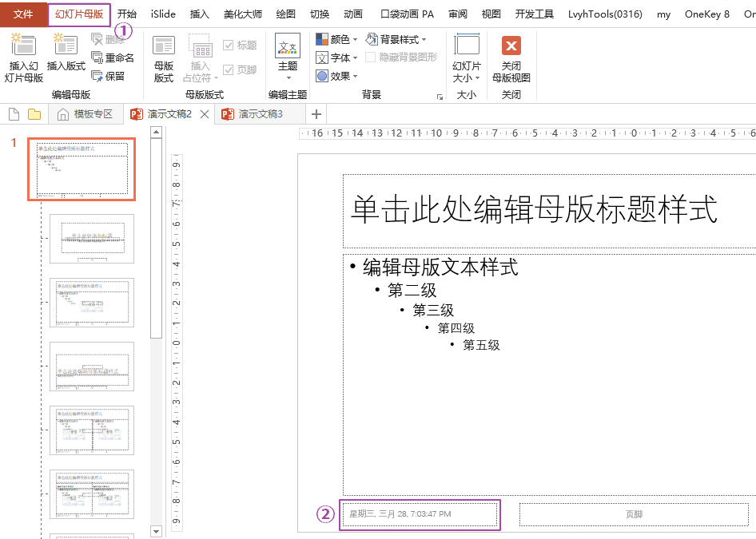
Task: Select title slide layout thumbnail
Action: tap(92, 239)
